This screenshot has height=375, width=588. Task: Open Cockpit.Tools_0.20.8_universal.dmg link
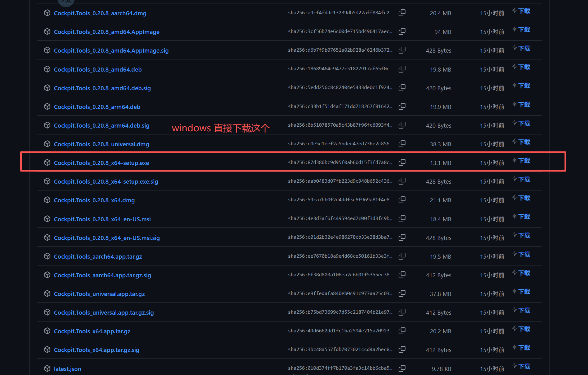pyautogui.click(x=101, y=144)
